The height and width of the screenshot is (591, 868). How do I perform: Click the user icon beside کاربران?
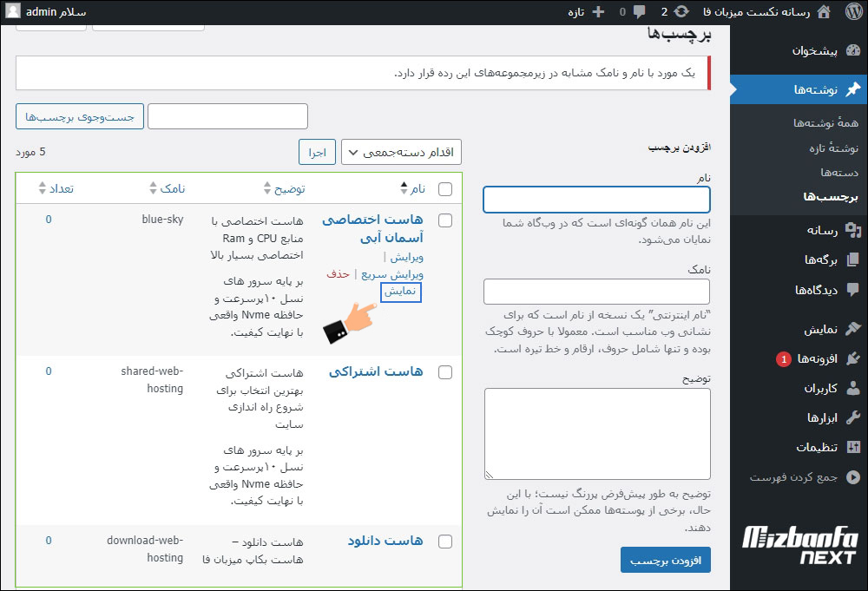point(853,388)
